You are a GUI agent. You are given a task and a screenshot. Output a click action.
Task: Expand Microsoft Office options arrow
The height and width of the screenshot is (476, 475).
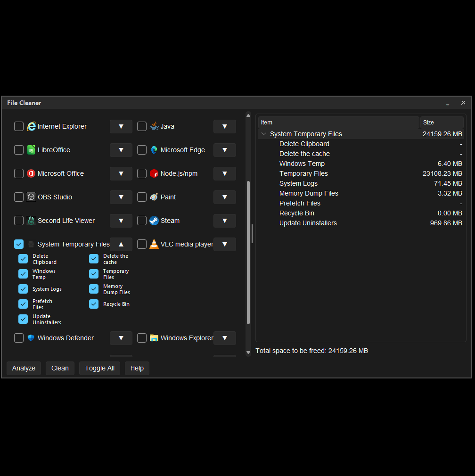pos(121,173)
